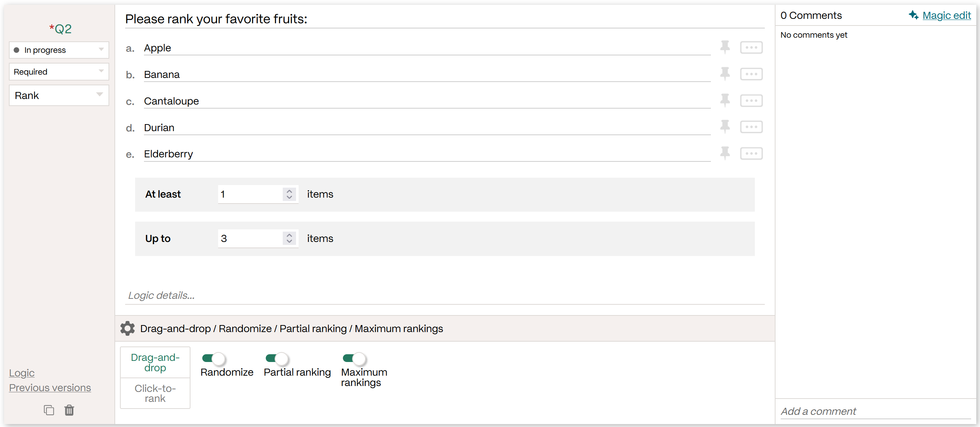Select the Click-to-rank tab
The image size is (980, 427).
(155, 393)
